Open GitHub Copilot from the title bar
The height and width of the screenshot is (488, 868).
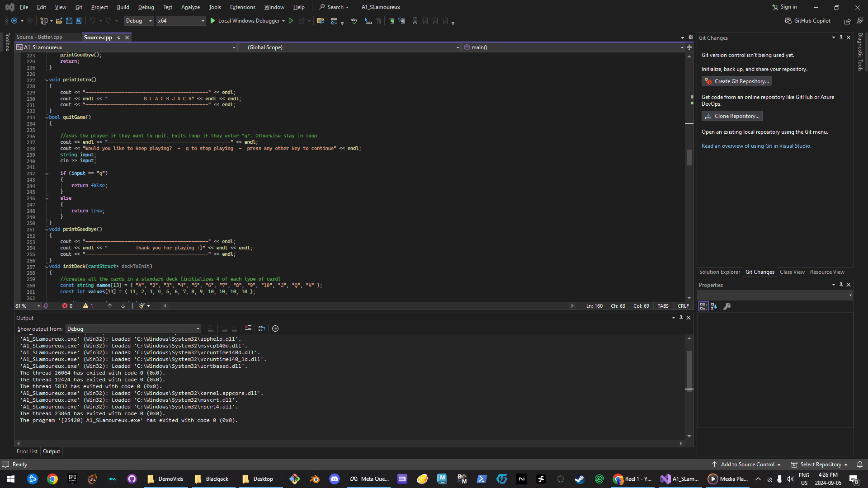tap(808, 21)
